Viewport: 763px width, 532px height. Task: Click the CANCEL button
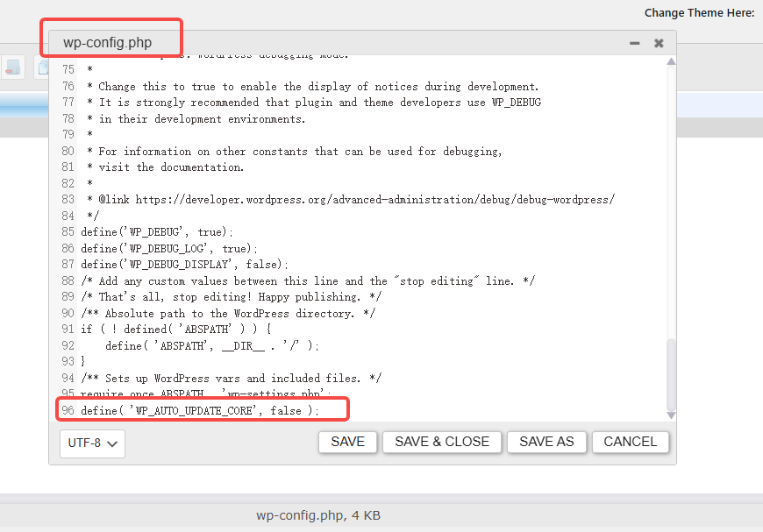coord(630,442)
